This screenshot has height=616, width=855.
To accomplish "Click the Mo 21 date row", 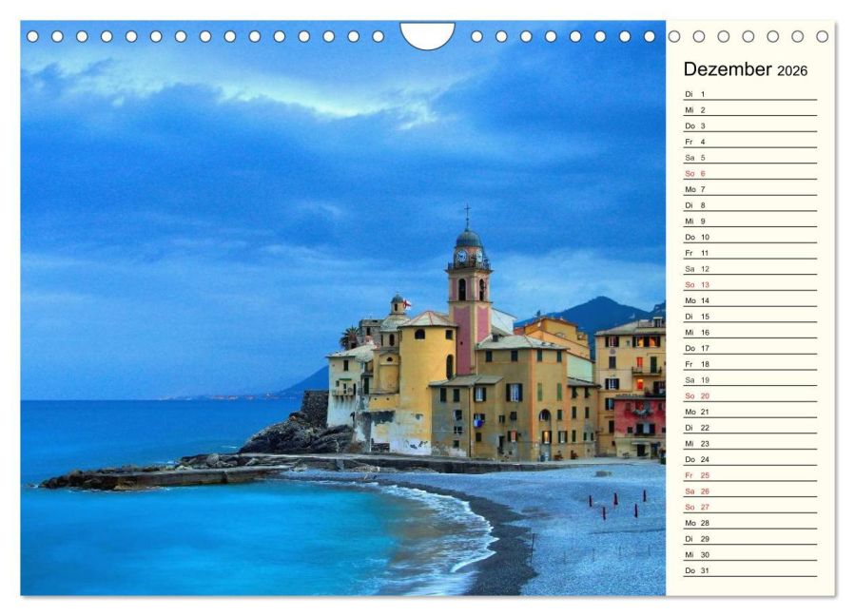I will click(749, 412).
